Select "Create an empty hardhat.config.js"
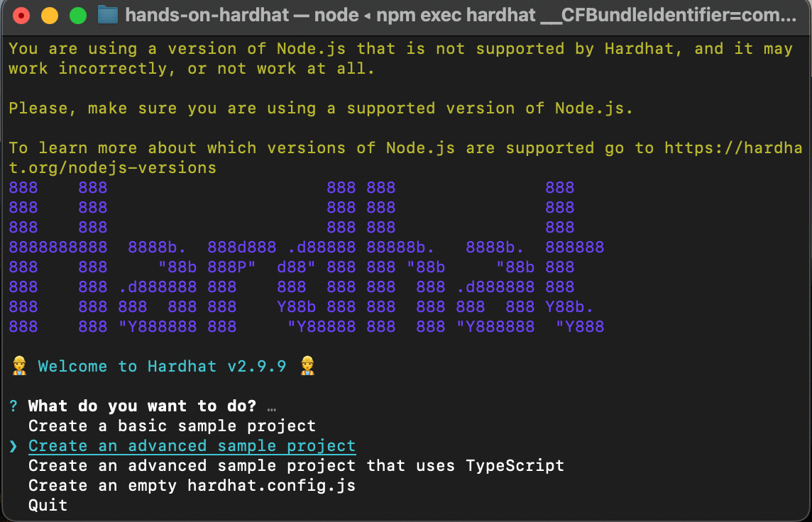Image resolution: width=812 pixels, height=522 pixels. click(191, 485)
